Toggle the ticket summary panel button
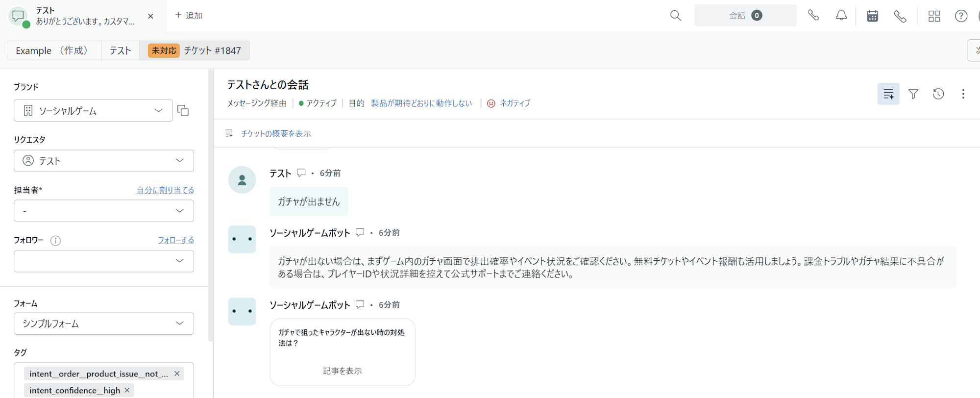Viewport: 980px width, 398px height. tap(888, 94)
